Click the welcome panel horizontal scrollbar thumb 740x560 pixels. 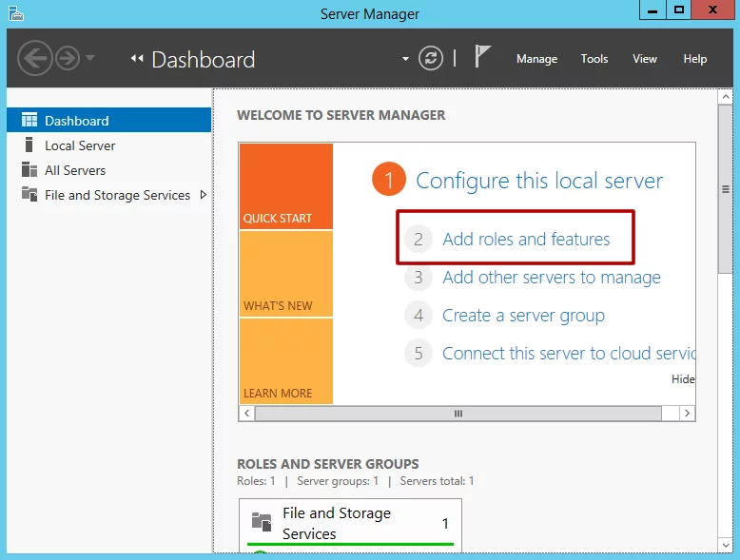[458, 414]
